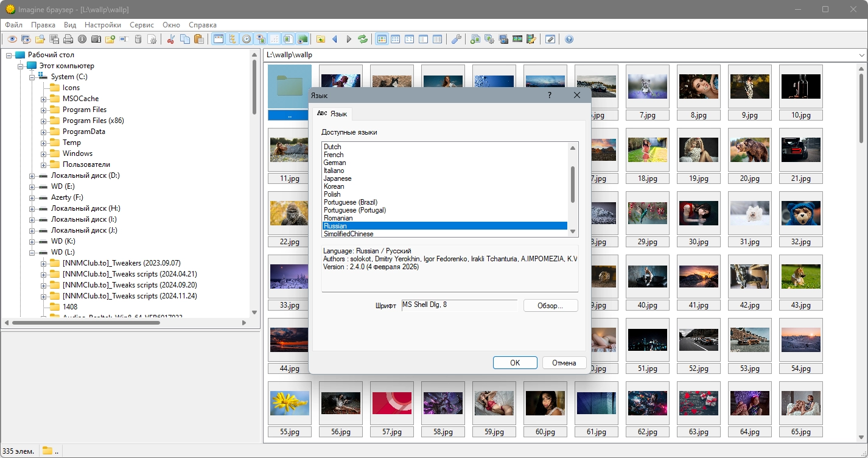Screen dimensions: 868x458
Task: Select Romanian in the language list
Action: [x=338, y=218]
